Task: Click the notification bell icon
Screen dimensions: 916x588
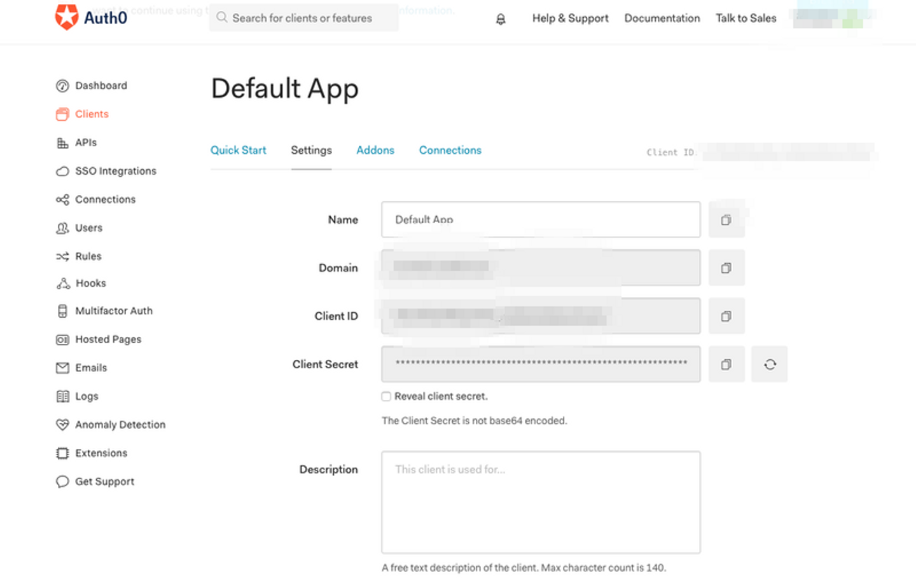Action: pos(501,19)
